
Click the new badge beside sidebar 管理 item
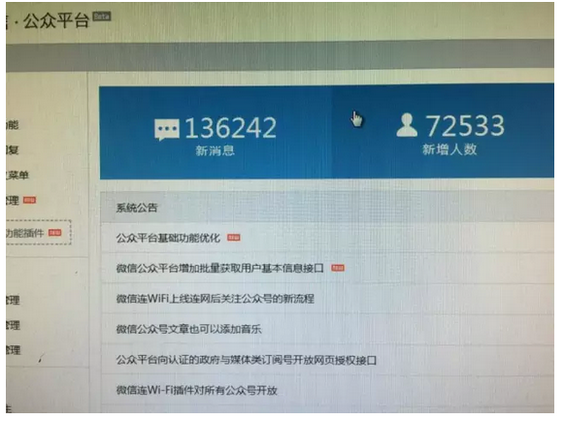(x=30, y=200)
